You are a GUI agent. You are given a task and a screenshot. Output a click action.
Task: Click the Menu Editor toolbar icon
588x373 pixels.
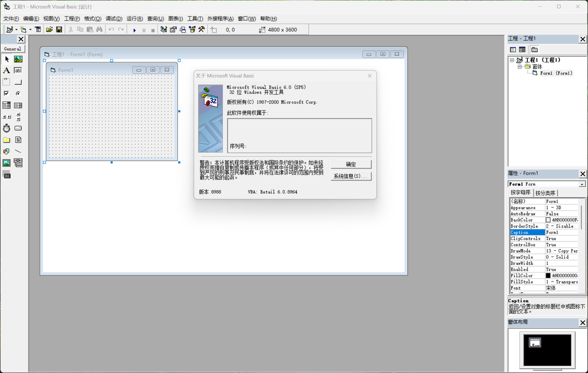tap(38, 29)
